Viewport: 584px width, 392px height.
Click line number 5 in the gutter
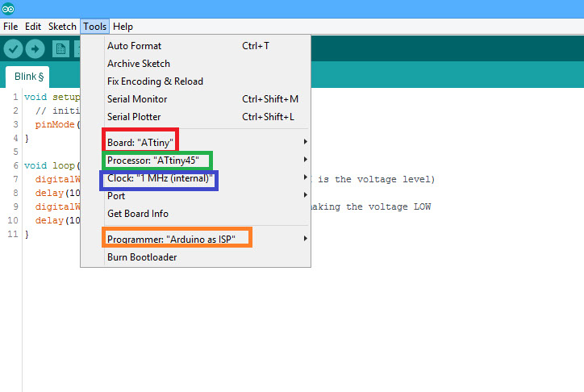coord(15,152)
